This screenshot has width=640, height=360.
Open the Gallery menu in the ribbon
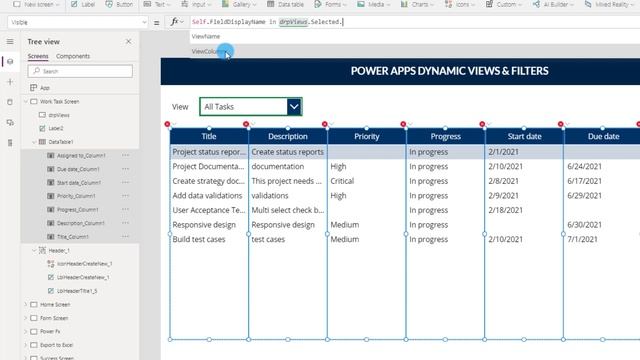(x=239, y=4)
